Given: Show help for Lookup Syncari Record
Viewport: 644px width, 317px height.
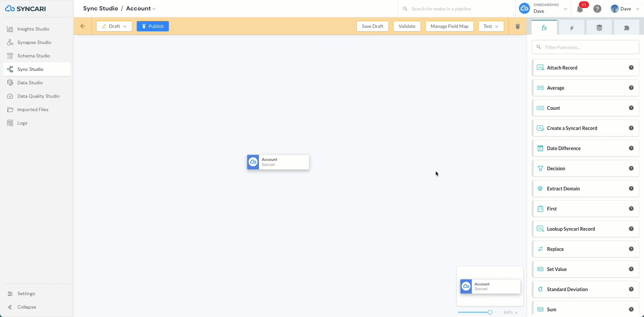Looking at the screenshot, I should (x=631, y=229).
